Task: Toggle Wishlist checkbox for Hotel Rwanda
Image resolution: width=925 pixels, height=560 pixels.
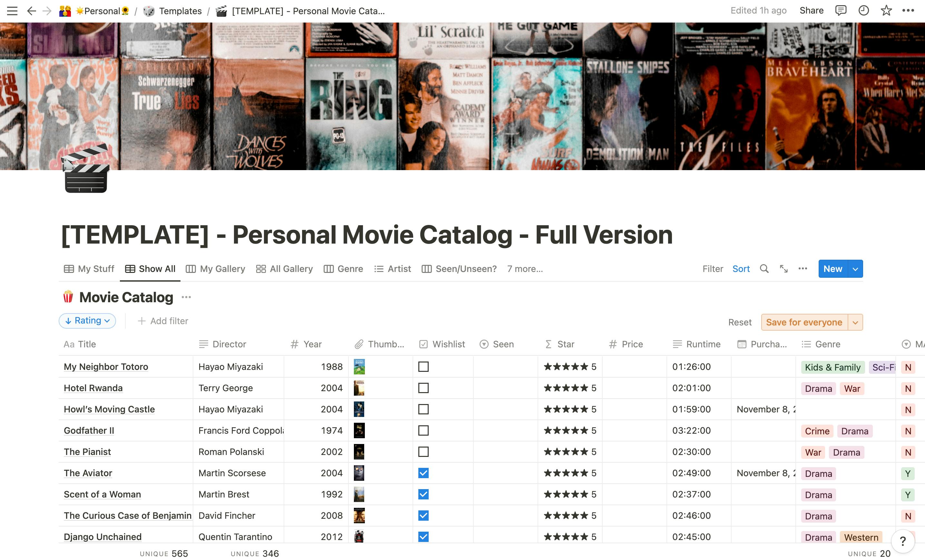Action: coord(424,388)
